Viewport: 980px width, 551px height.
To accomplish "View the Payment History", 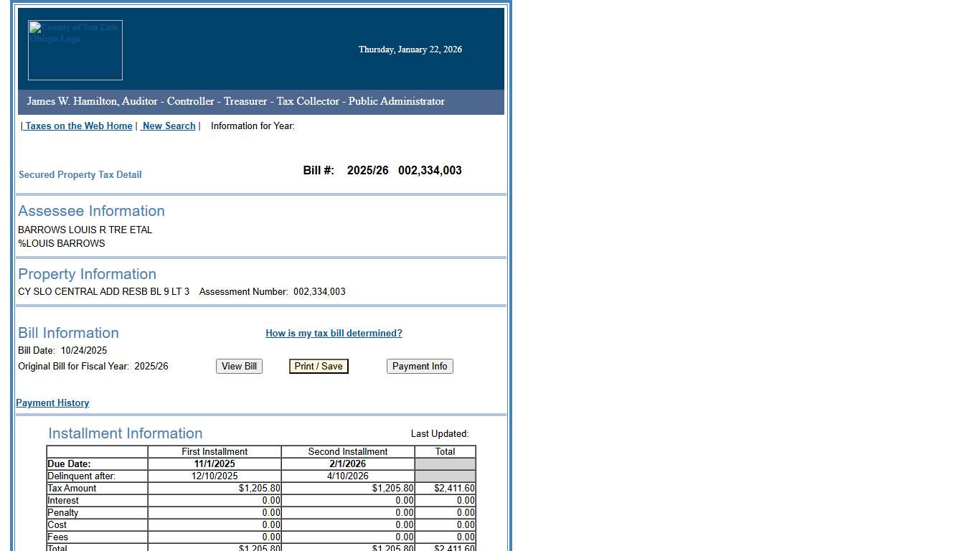I will 52,402.
